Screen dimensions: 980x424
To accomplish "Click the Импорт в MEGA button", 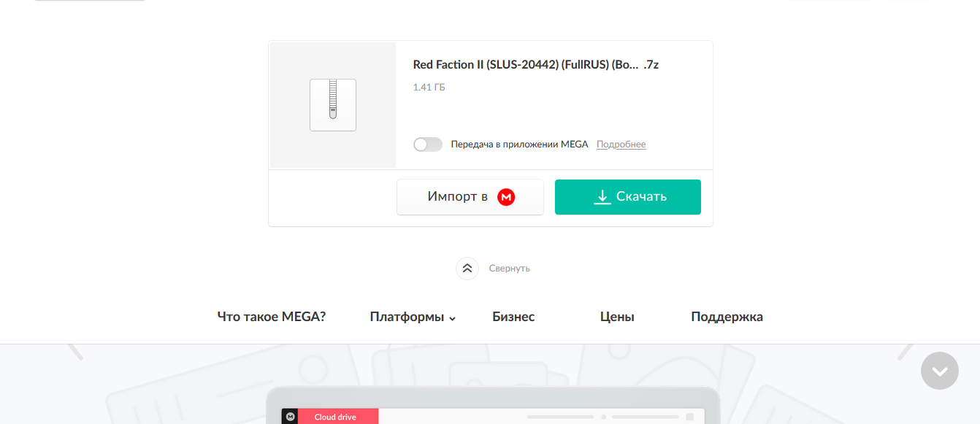I will (470, 197).
